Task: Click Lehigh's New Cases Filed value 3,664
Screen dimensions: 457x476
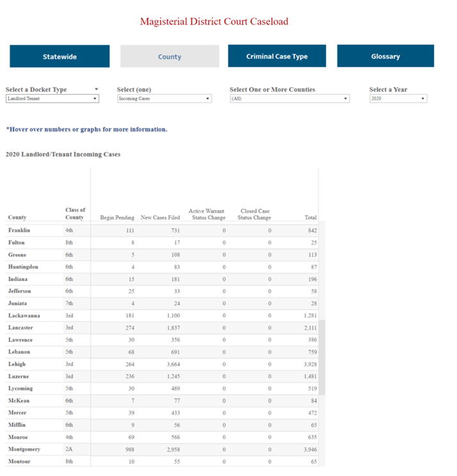Action: pos(173,364)
